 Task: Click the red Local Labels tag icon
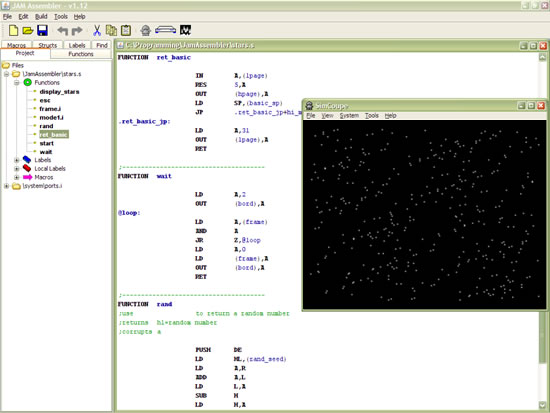tap(27, 168)
